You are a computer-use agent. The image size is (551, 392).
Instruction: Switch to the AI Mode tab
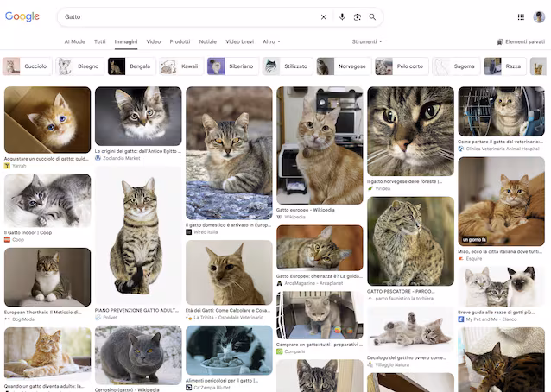point(75,41)
